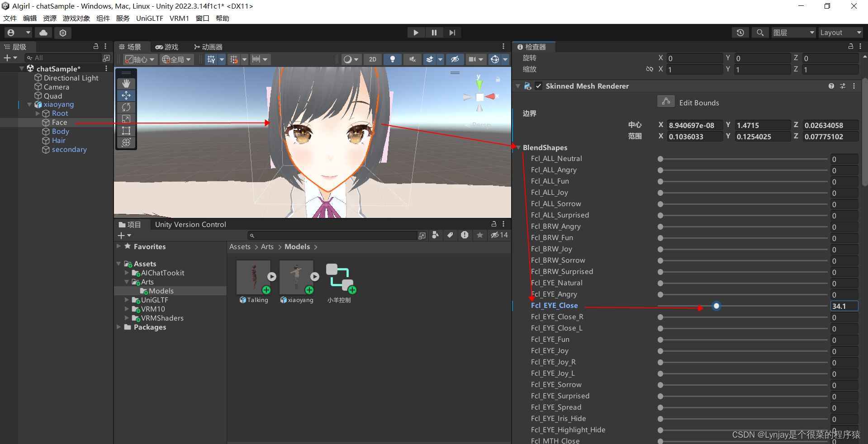
Task: Select the Hand tool in the scene toolbar
Action: coord(126,83)
